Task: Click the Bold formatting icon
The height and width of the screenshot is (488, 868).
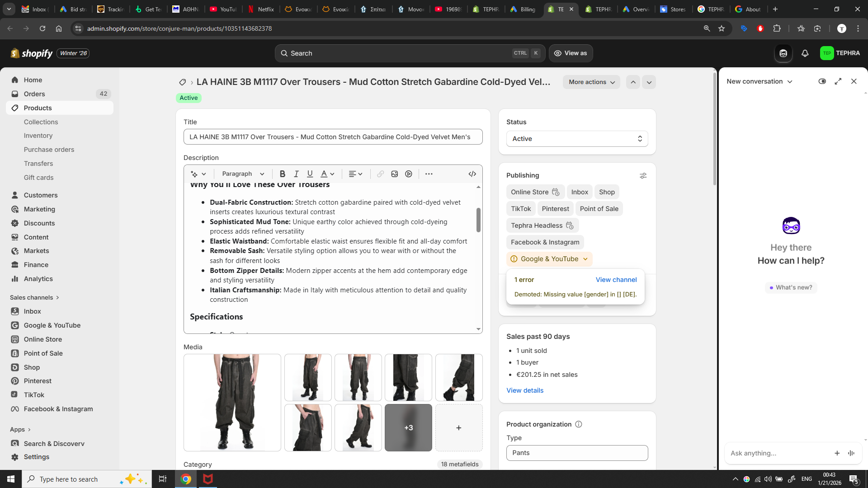Action: (282, 174)
